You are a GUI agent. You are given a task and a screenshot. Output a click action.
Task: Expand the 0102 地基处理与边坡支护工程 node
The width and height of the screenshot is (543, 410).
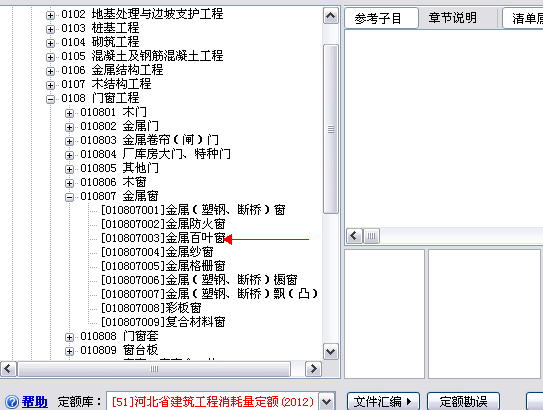50,15
